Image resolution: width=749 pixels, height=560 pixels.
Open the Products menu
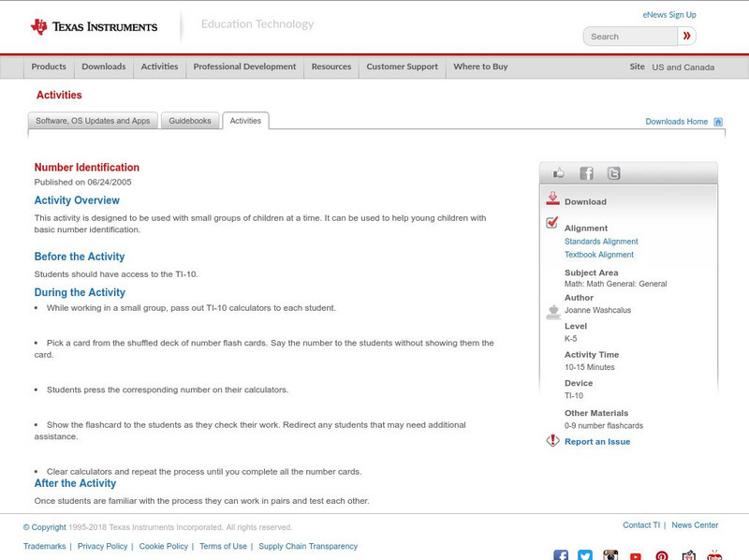pyautogui.click(x=49, y=66)
